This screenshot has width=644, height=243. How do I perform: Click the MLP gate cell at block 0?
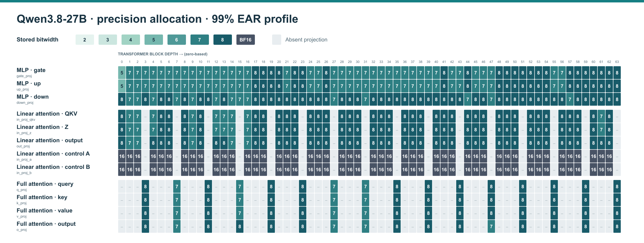pos(122,73)
